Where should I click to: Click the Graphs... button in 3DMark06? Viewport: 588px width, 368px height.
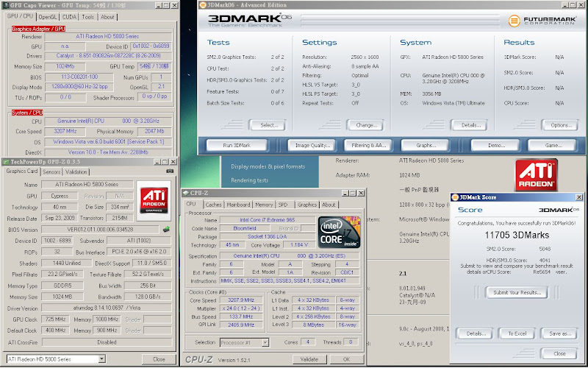[x=426, y=145]
